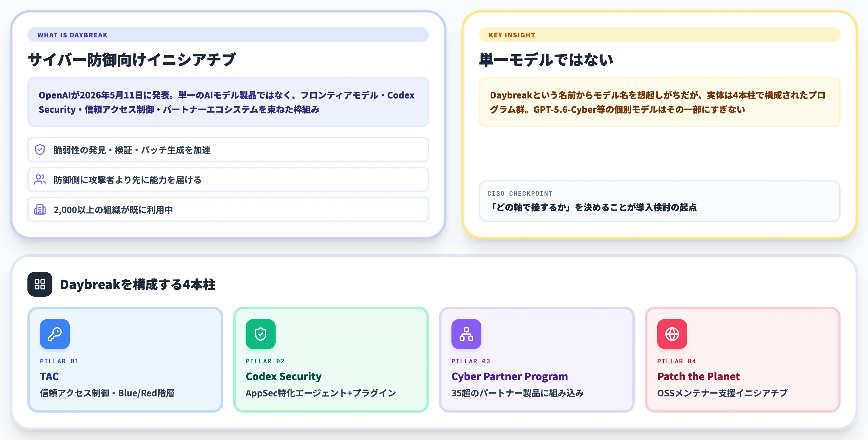Click the green shield icon in Codex Security card

pos(260,334)
